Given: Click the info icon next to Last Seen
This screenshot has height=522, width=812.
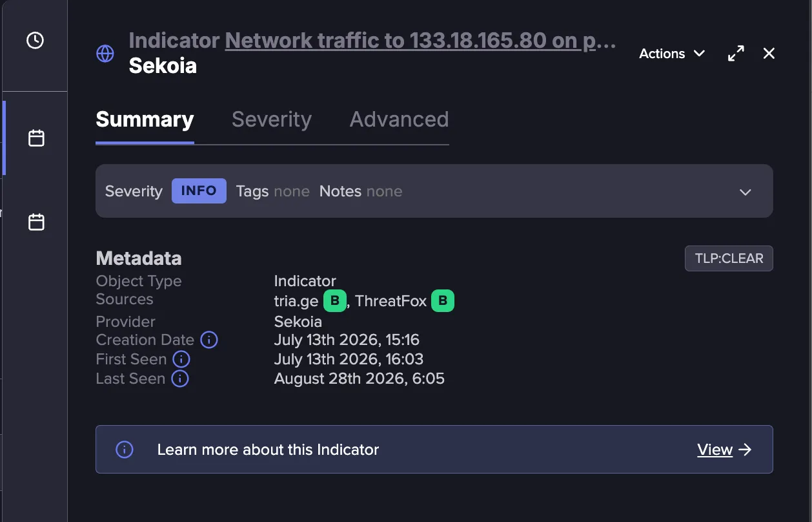Looking at the screenshot, I should tap(180, 379).
